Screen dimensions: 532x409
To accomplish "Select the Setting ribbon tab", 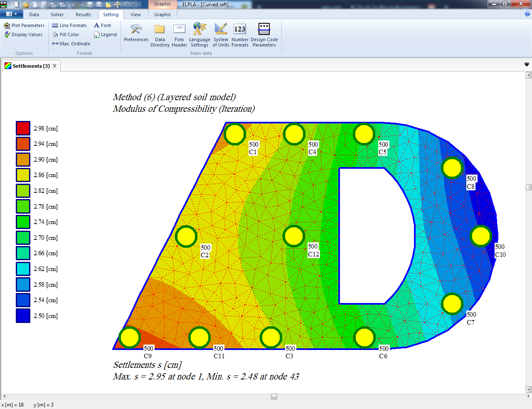I will tap(111, 15).
